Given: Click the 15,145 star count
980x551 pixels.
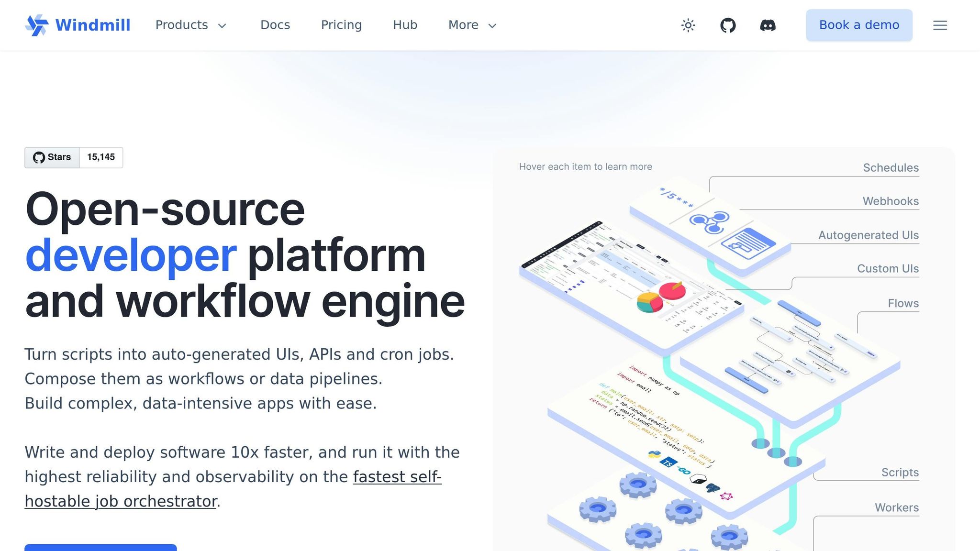Looking at the screenshot, I should pos(101,157).
